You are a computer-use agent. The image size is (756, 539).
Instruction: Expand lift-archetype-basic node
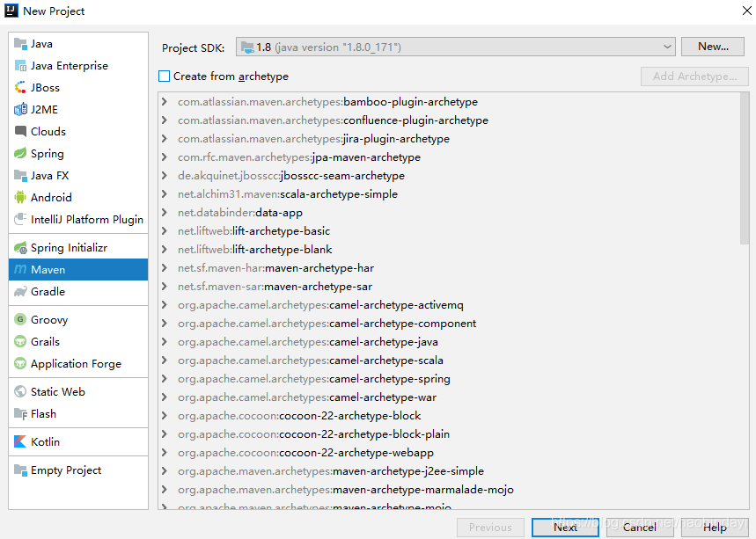(165, 230)
